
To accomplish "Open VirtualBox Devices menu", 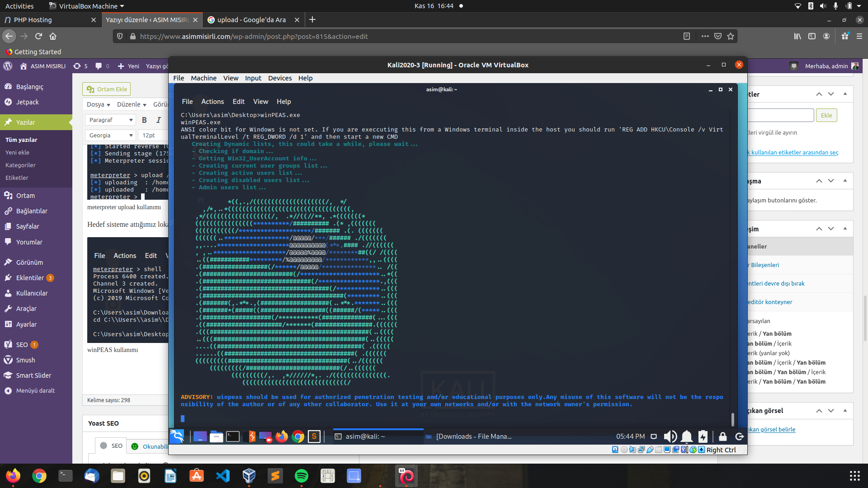I will point(280,78).
